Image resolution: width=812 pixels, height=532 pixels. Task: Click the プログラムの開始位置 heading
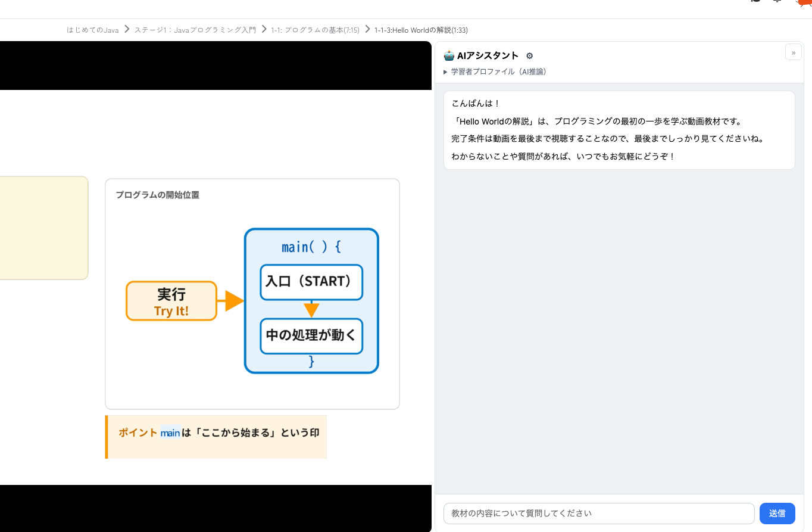(157, 195)
